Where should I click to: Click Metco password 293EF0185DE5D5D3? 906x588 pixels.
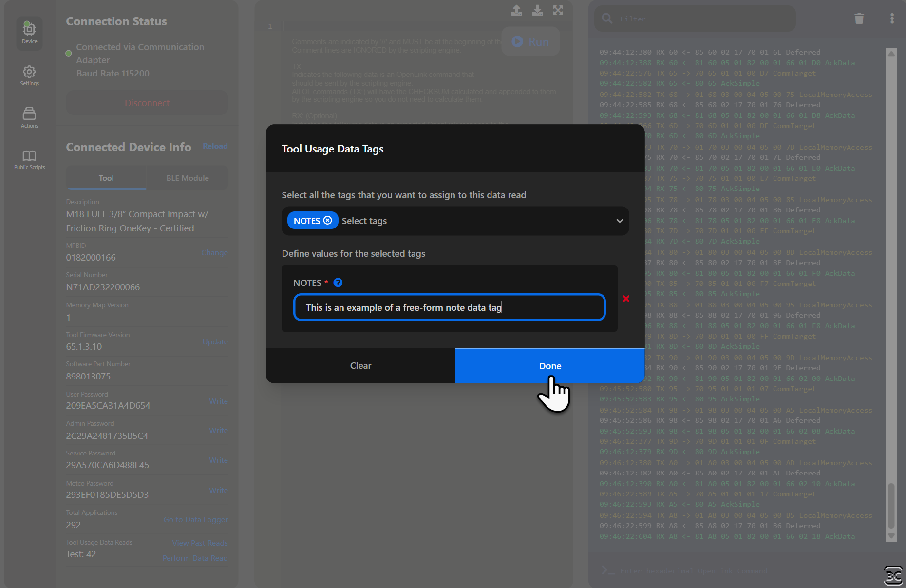(107, 495)
